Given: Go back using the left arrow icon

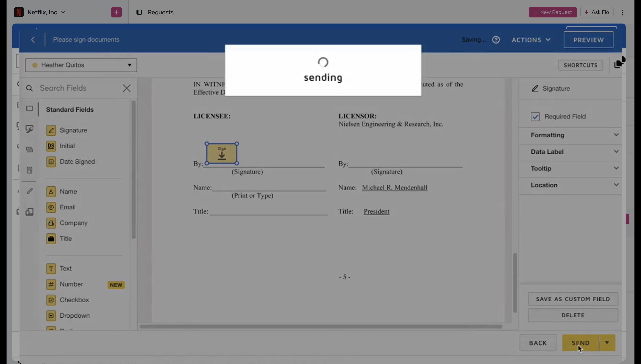Looking at the screenshot, I should click(x=33, y=39).
